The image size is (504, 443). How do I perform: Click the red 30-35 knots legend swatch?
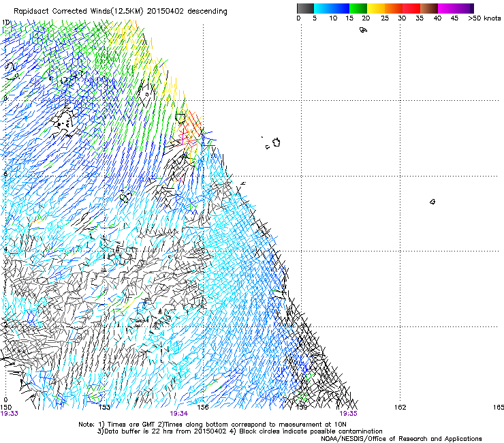[411, 8]
